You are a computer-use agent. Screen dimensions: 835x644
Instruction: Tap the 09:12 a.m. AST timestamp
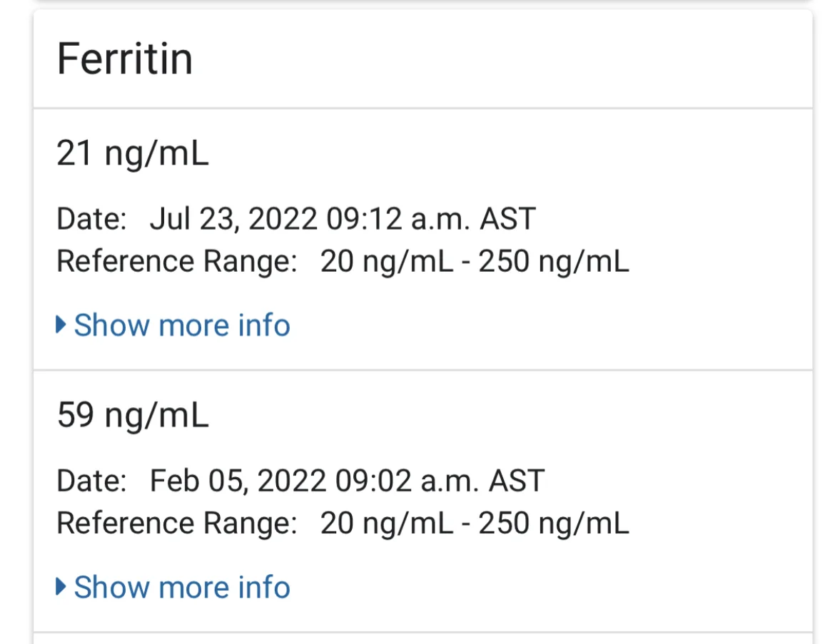[431, 219]
